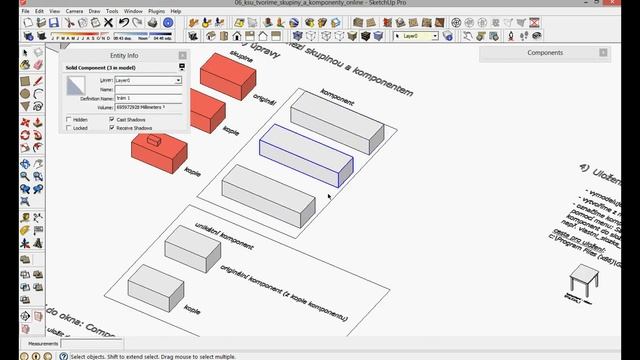Open the File menu
The height and width of the screenshot is (360, 640).
pos(25,11)
